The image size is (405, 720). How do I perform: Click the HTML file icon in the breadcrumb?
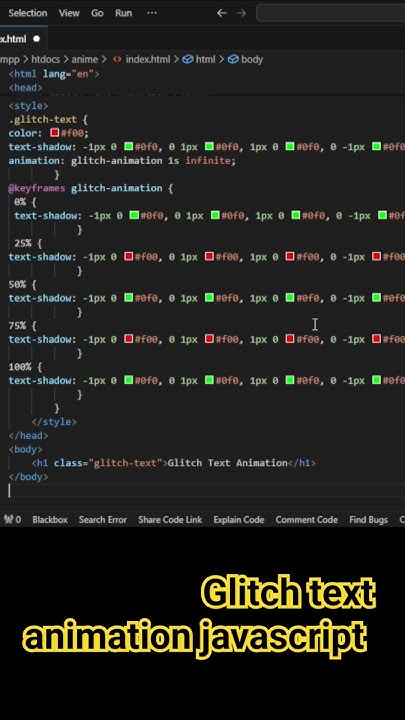118,59
